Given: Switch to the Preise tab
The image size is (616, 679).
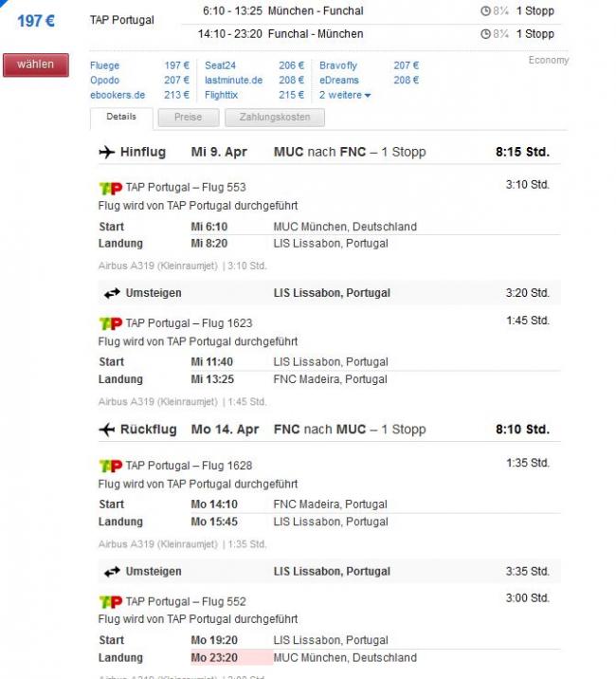Looking at the screenshot, I should [187, 118].
